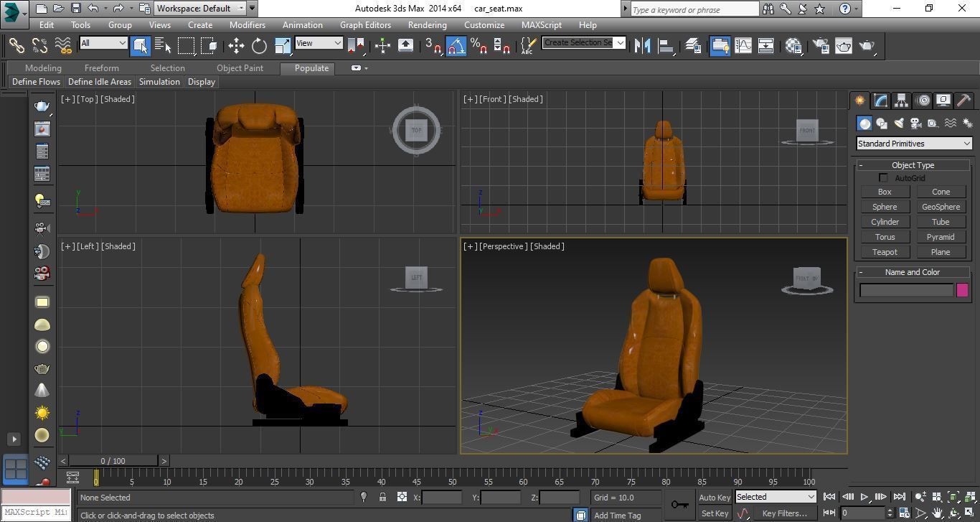Open the Schematic View icon

point(766,45)
